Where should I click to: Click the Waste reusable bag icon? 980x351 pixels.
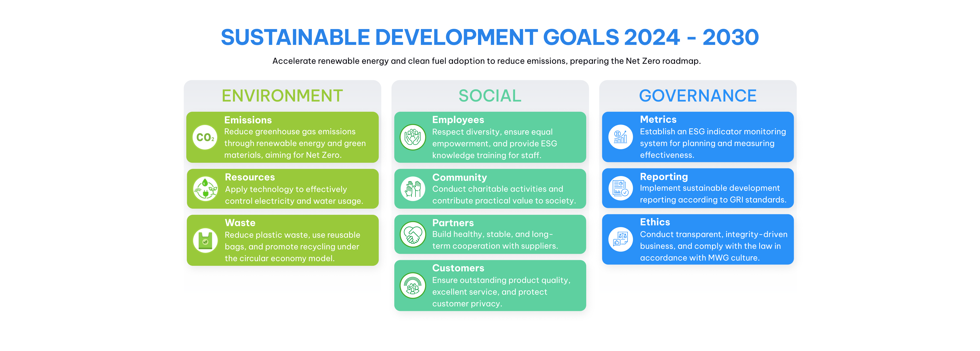[x=205, y=240]
